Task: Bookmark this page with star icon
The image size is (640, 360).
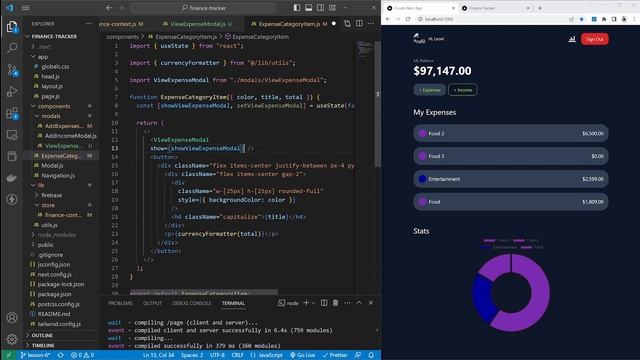Action: tap(582, 19)
